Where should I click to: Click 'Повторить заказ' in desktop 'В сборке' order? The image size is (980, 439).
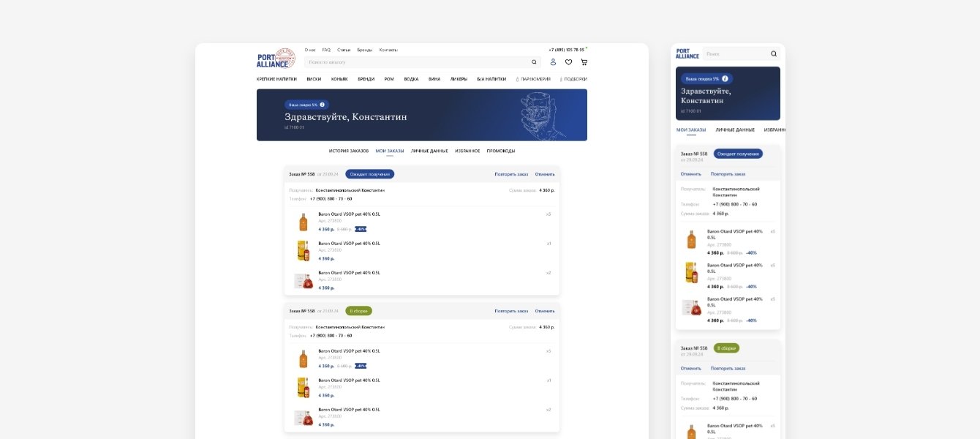pos(511,311)
